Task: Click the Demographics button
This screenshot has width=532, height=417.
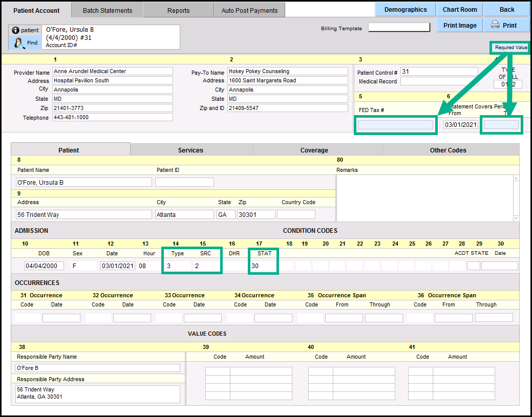Action: tap(405, 10)
